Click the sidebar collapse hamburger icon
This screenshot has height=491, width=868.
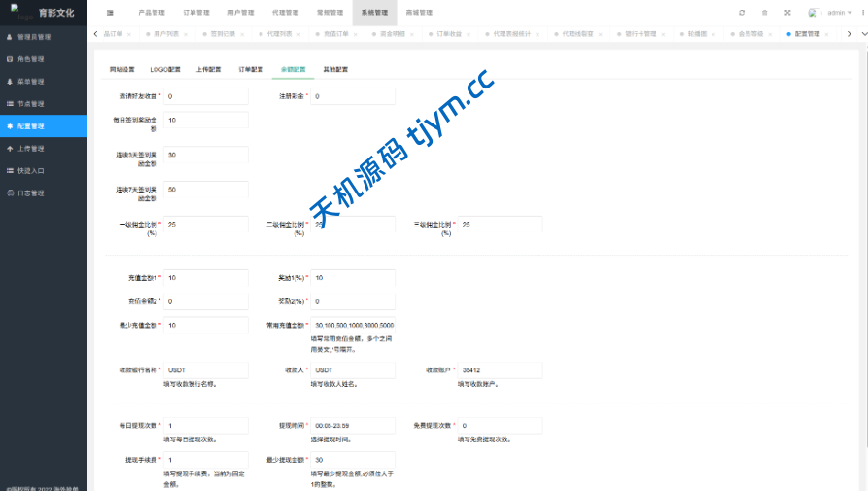click(110, 13)
